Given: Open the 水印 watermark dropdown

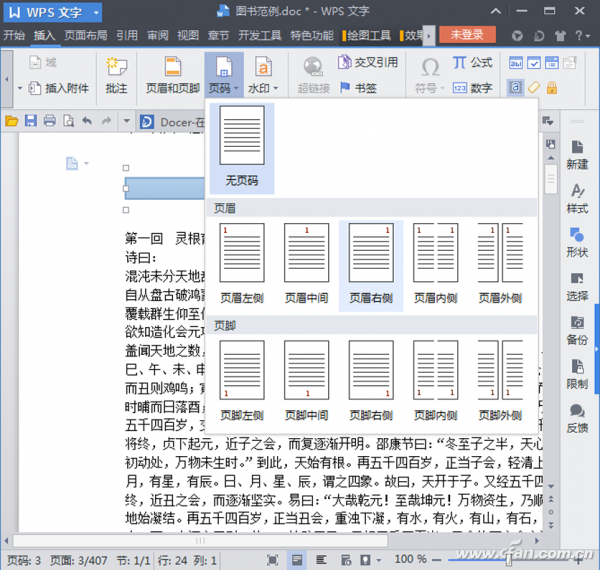Looking at the screenshot, I should point(263,76).
